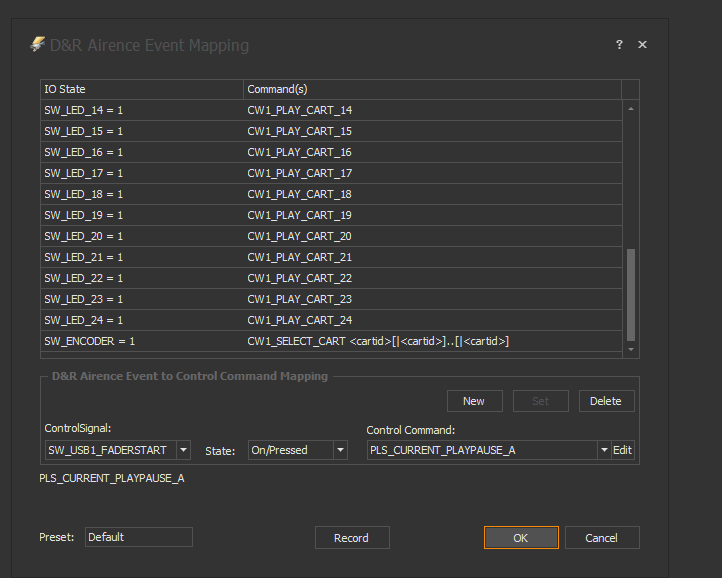Expand the Control Command dropdown arrow

(x=603, y=451)
